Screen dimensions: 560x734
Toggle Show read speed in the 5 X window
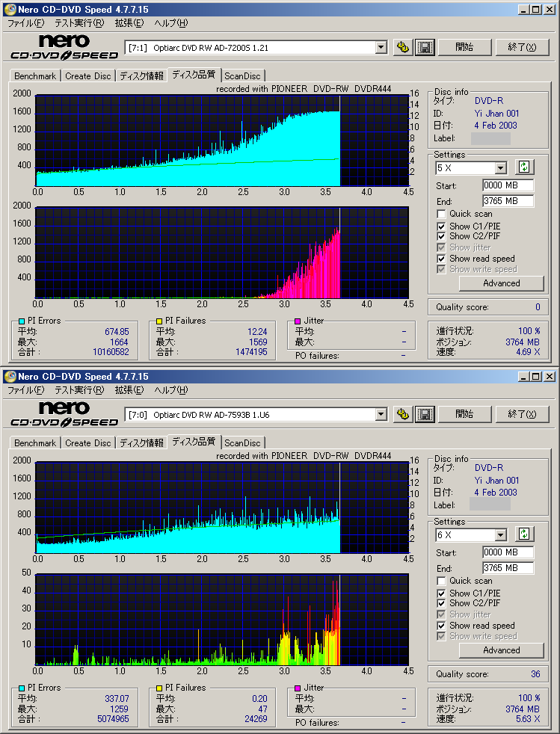441,259
